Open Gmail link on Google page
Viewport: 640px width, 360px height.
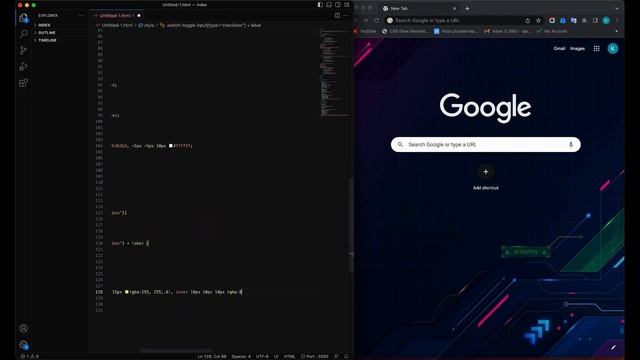tap(559, 49)
